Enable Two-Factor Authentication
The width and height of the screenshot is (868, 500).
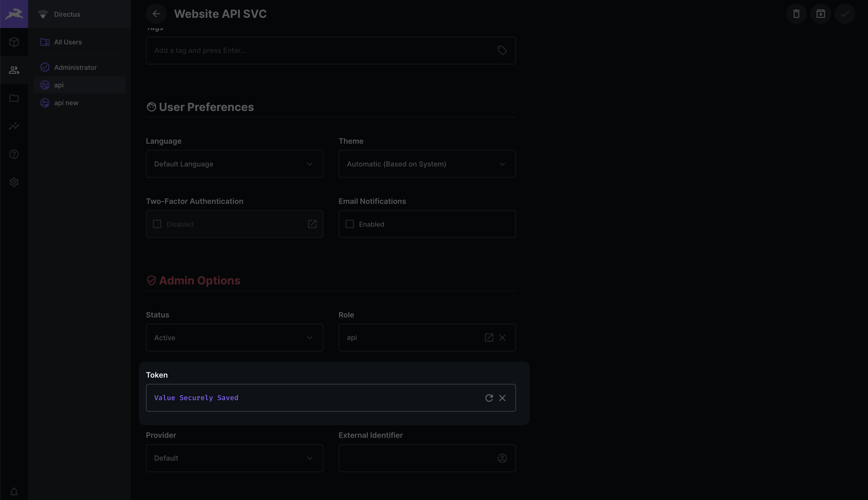(157, 224)
